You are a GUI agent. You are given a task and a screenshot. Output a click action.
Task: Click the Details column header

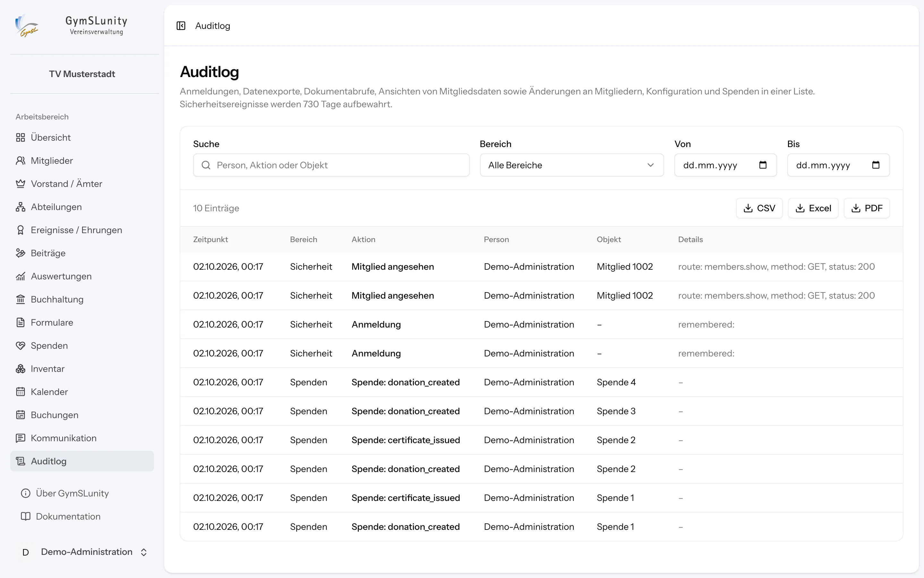(690, 239)
